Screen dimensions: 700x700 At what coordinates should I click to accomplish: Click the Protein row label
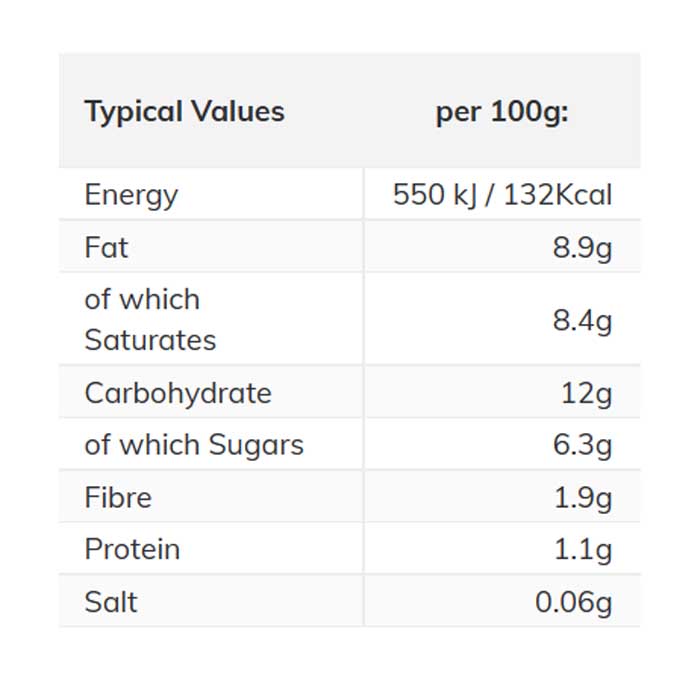[x=132, y=549]
